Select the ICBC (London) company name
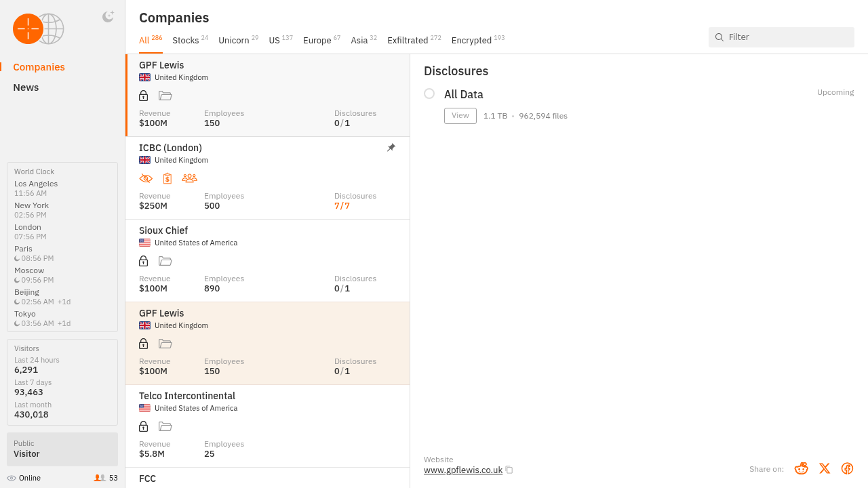This screenshot has width=868, height=488. click(170, 148)
